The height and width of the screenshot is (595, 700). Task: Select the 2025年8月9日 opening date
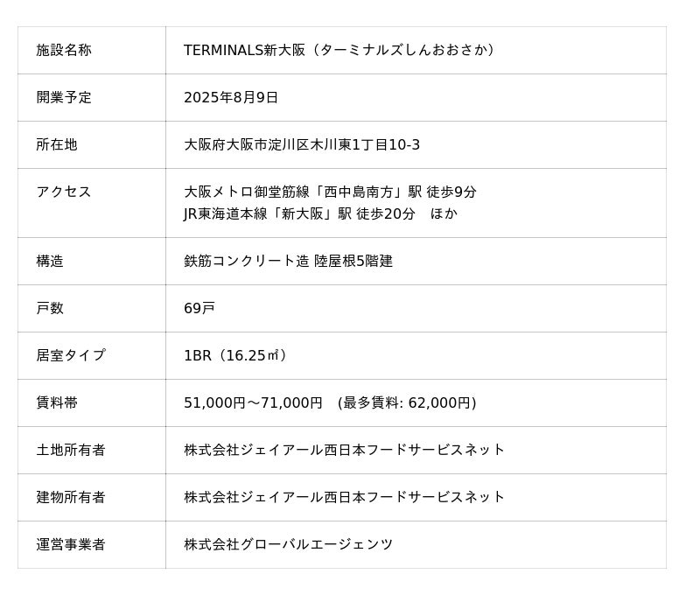pos(231,97)
